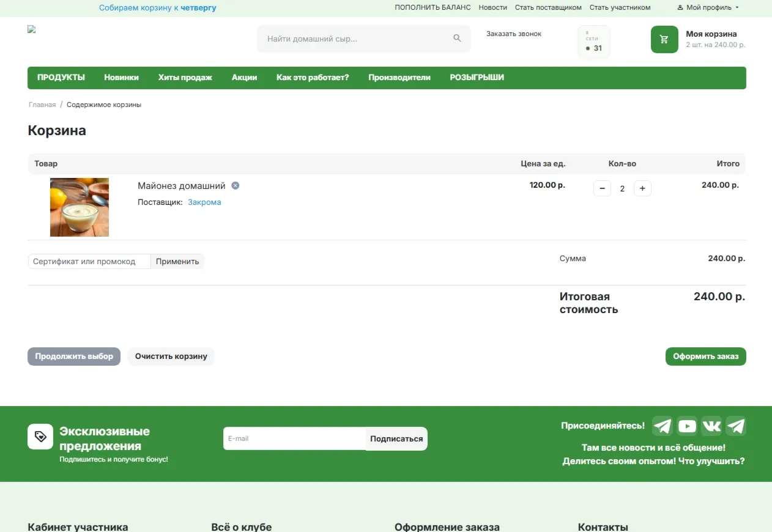Click the mayonnaise product thumbnail
This screenshot has height=532, width=772.
pos(80,207)
